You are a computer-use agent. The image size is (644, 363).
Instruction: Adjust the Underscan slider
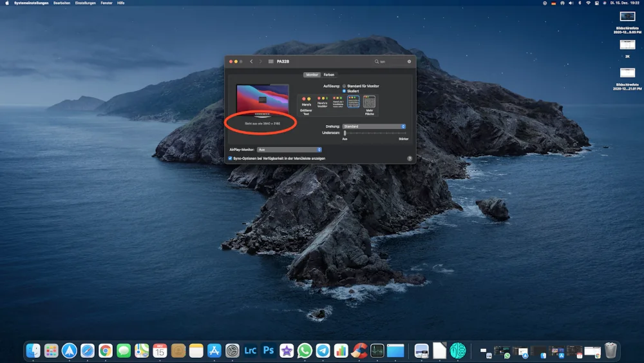pyautogui.click(x=345, y=133)
